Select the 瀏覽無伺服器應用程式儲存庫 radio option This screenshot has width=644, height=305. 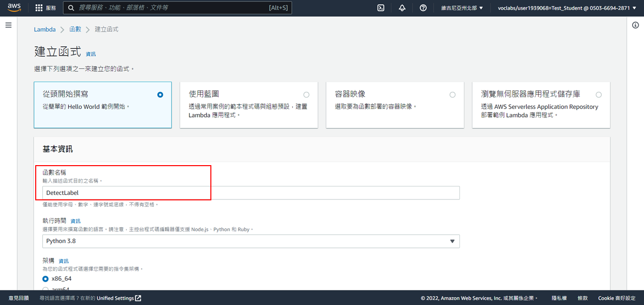(599, 95)
